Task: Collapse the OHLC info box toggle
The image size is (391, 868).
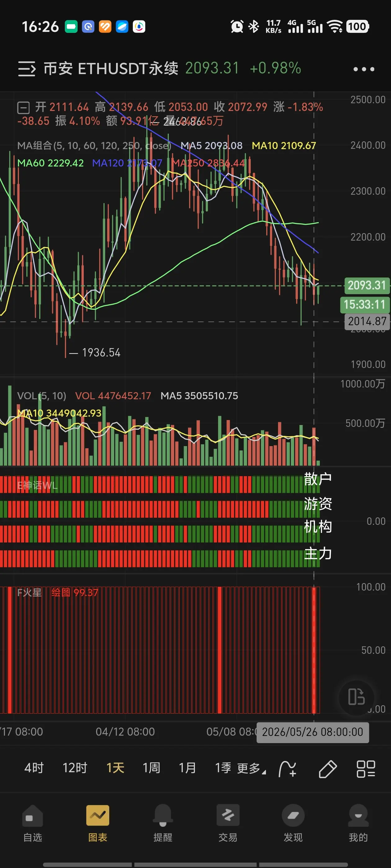Action: pos(23,108)
